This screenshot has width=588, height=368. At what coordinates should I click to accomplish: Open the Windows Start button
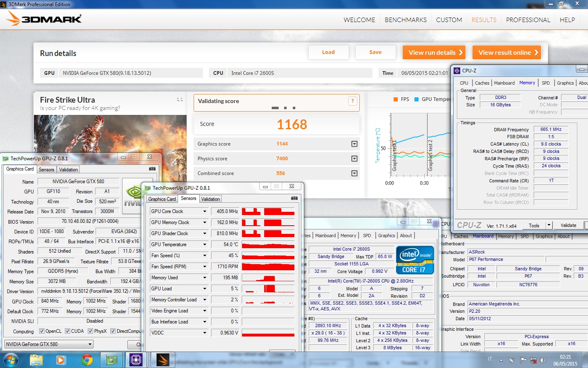coord(11,360)
